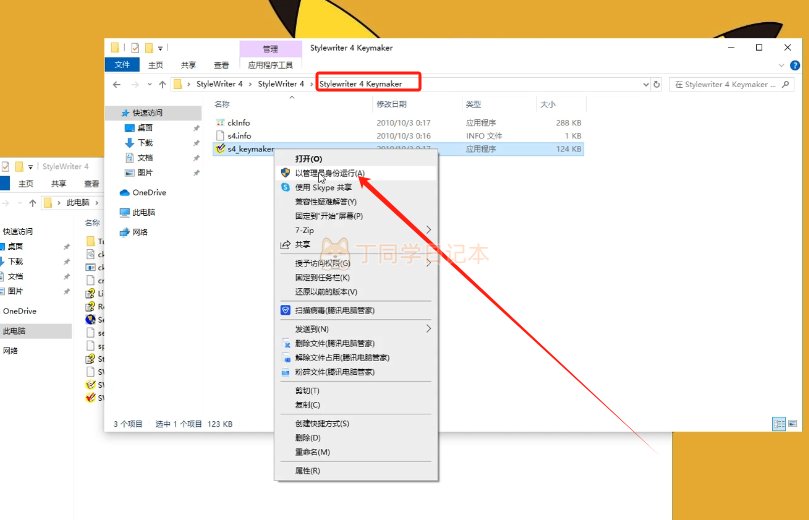Viewport: 809px width, 520px height.
Task: Go up one folder level in Keymaker window
Action: pos(163,85)
